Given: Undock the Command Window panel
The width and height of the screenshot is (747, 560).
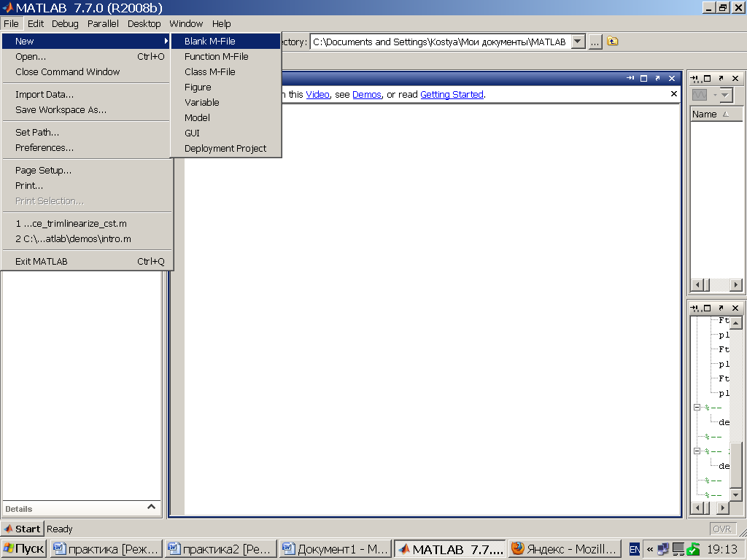Looking at the screenshot, I should tap(657, 78).
